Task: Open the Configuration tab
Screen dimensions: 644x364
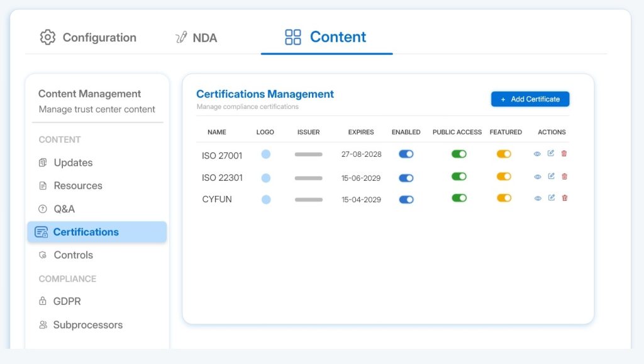Action: tap(88, 37)
